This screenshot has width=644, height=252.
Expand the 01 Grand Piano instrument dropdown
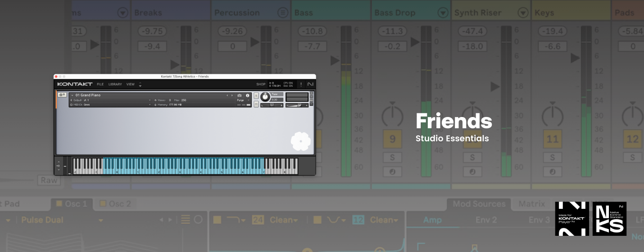coord(72,95)
